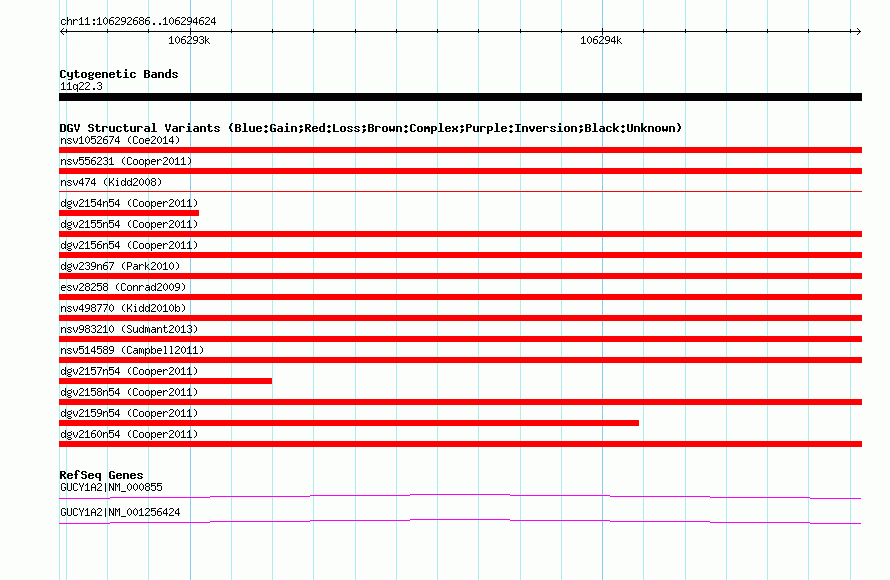Viewport: 890px width, 580px height.
Task: Select the dgv2155n54 (Cooper2011) label
Action: (x=129, y=224)
